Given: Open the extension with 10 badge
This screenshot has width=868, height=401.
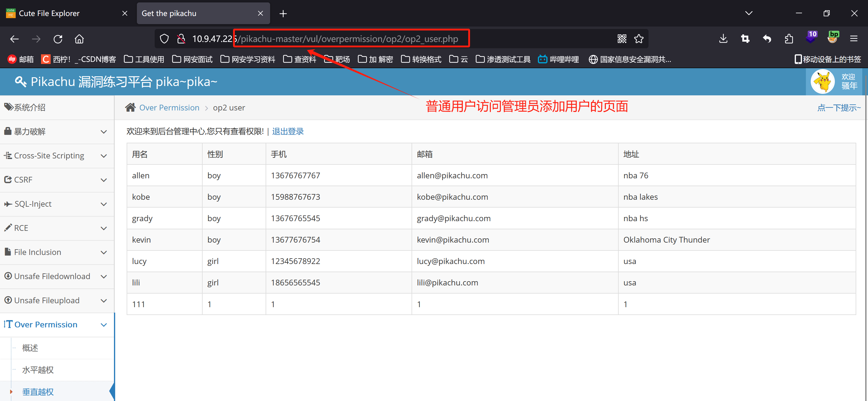Looking at the screenshot, I should point(811,37).
